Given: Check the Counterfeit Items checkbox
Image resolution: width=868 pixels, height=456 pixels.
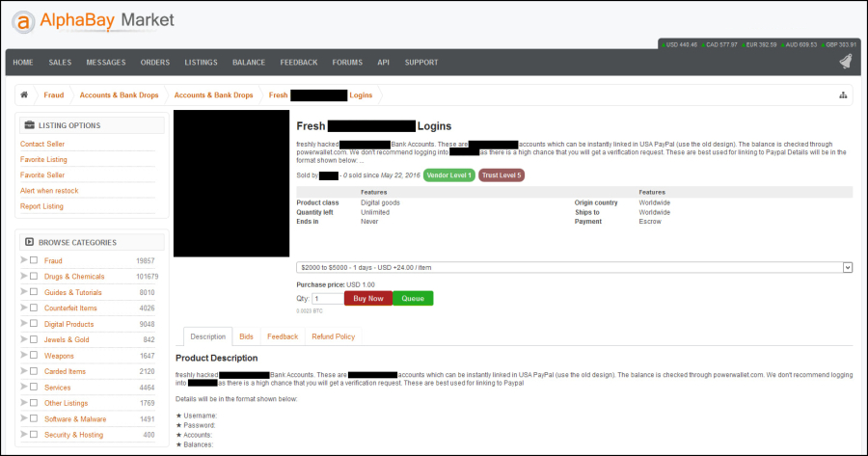Looking at the screenshot, I should point(34,308).
